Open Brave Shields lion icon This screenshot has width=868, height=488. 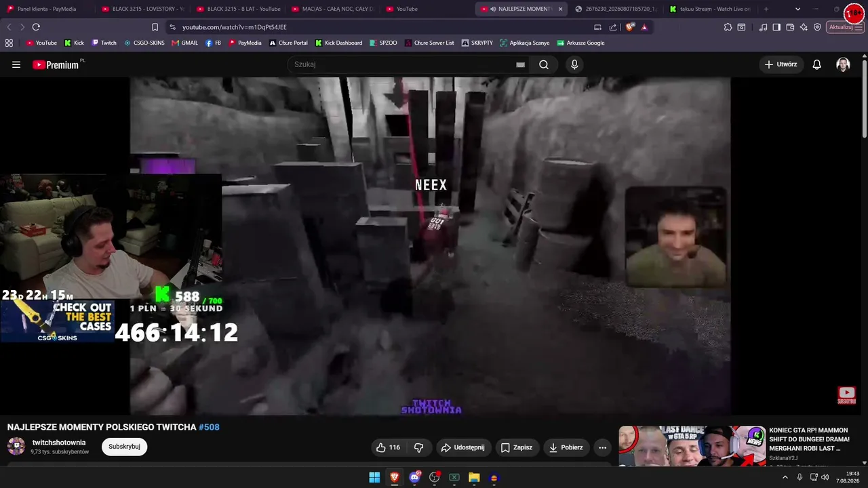630,27
